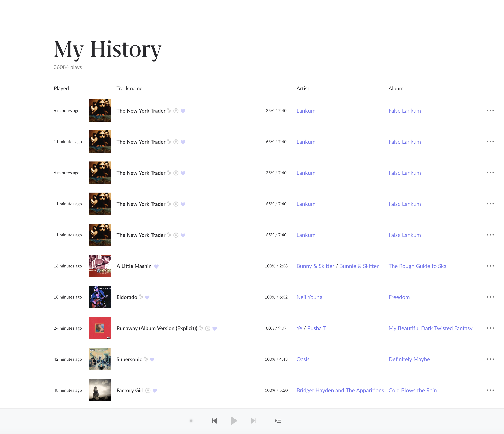Open My Beautiful Dark Twisted Fantasy album
Screen dimensions: 504x434
click(431, 329)
